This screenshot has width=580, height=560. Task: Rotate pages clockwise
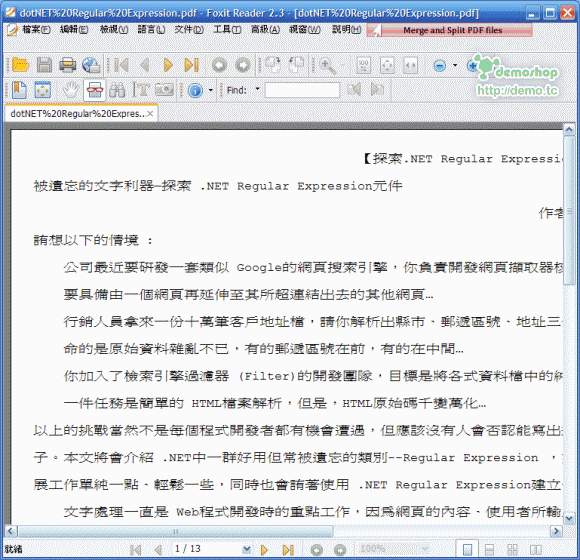[273, 65]
